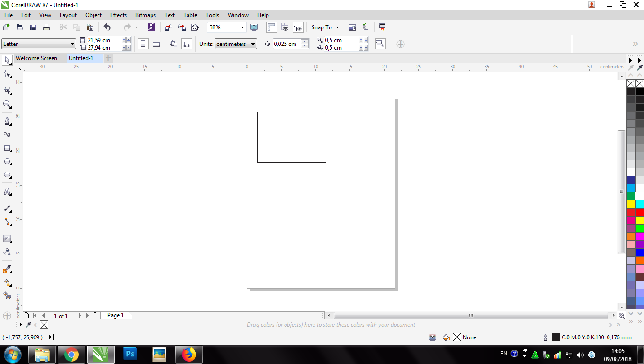Viewport: 644px width, 364px height.
Task: Click the Publish to PDF icon
Action: [x=194, y=27]
